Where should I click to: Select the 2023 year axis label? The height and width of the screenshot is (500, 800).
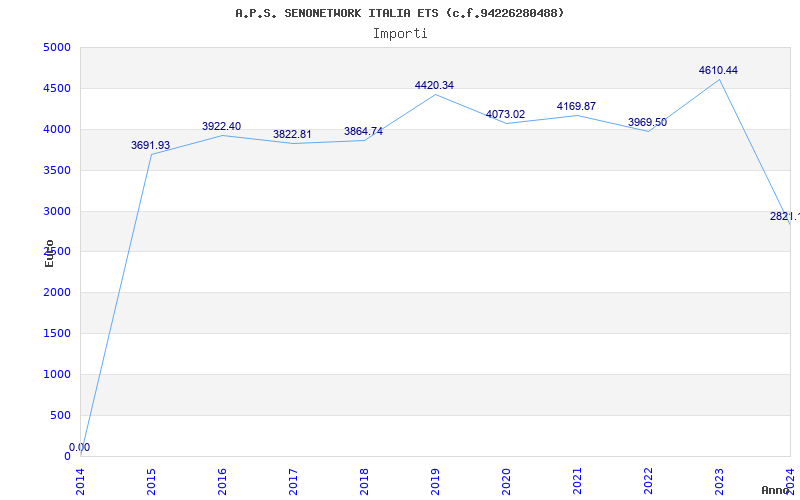pos(719,482)
